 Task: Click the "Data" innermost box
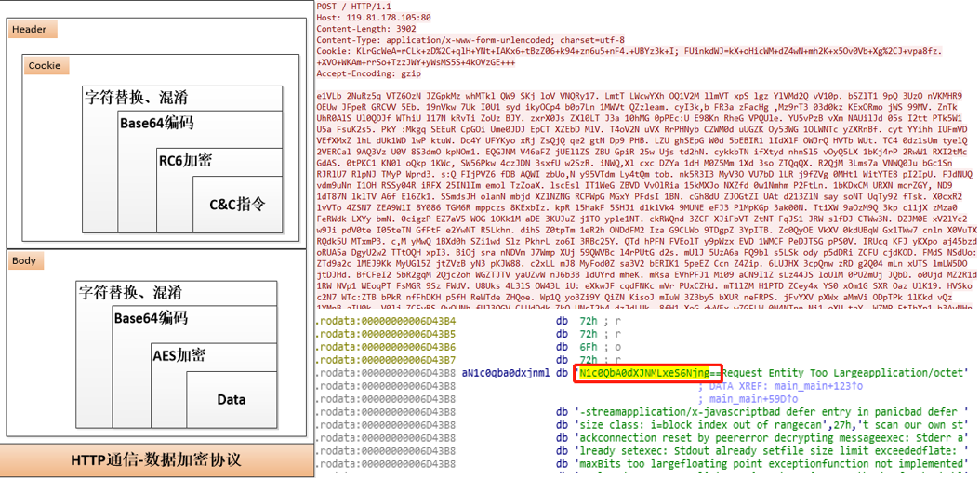[x=232, y=399]
